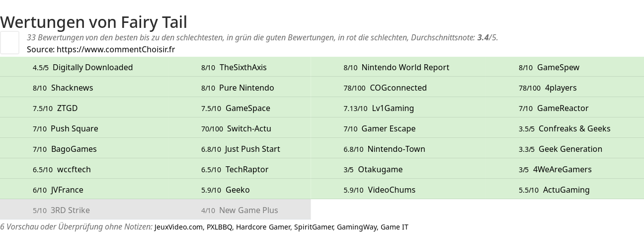Screen dimensions: 644x232
Task: Open the Nintendo World Report review
Action: [x=405, y=67]
